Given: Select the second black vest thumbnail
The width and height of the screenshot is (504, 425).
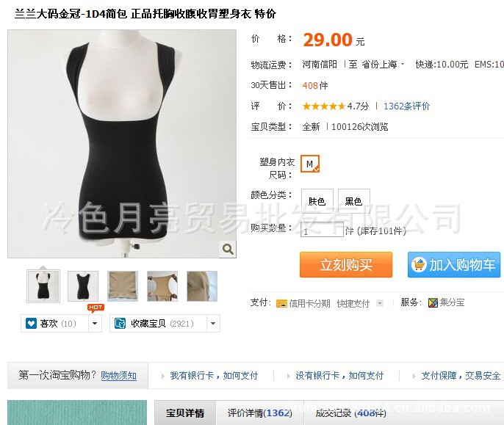Looking at the screenshot, I should [83, 286].
